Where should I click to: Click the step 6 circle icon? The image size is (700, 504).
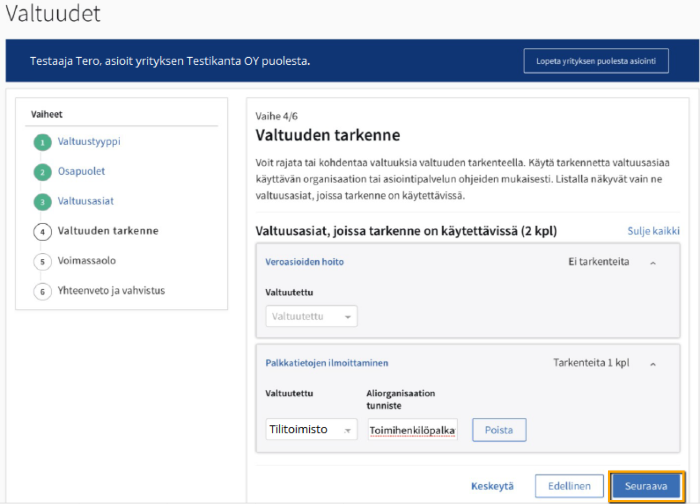click(x=42, y=291)
